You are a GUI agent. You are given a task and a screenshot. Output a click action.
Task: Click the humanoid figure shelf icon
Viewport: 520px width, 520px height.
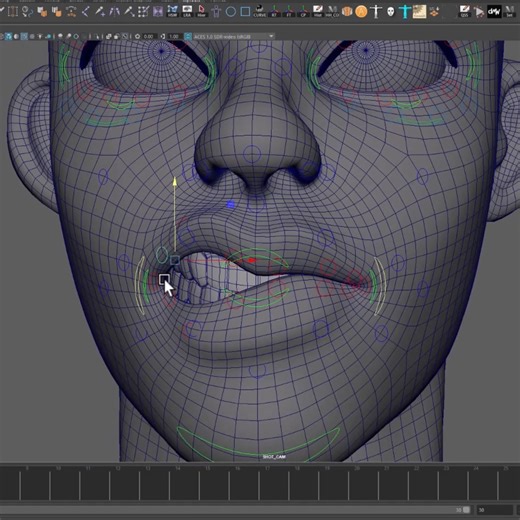(x=216, y=12)
